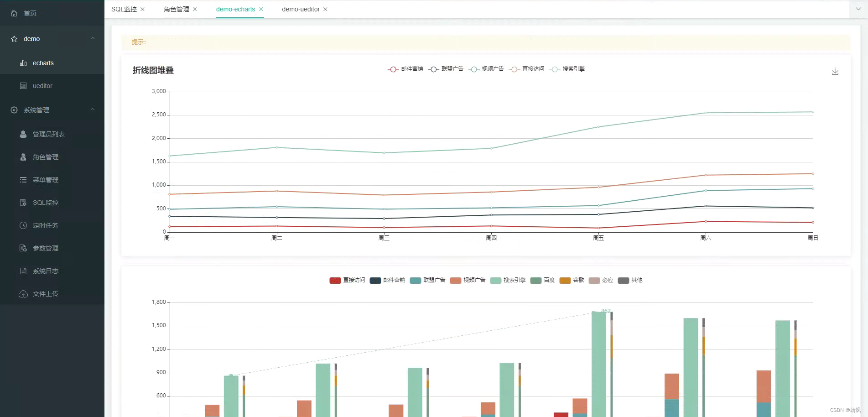Click the 周五 搜索引擎 tallest bar

tap(599, 364)
